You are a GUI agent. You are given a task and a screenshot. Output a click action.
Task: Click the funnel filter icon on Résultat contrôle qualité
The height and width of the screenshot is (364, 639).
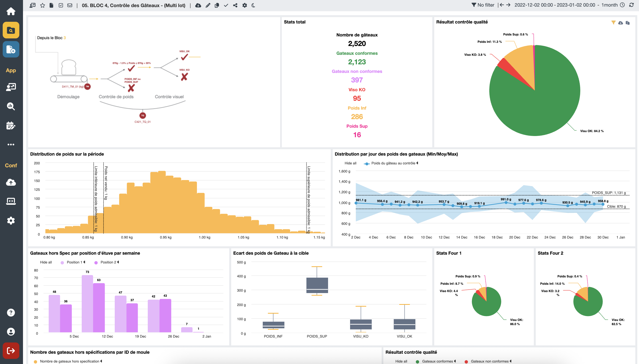point(613,23)
